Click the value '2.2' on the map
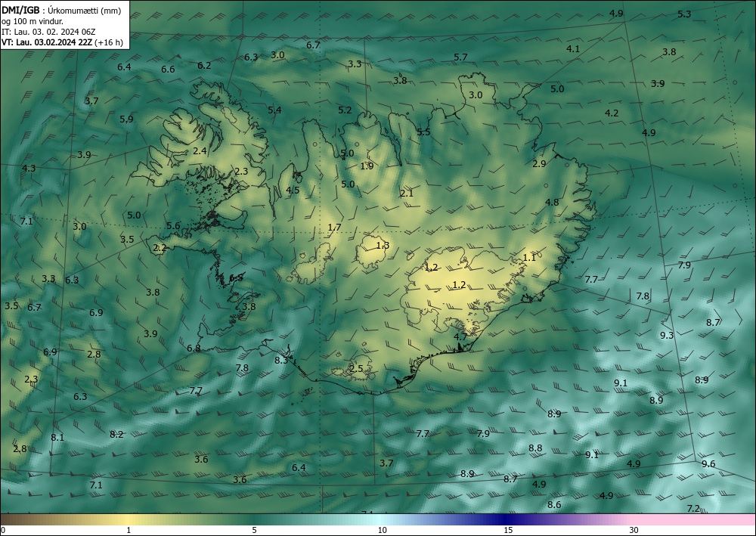 click(160, 248)
